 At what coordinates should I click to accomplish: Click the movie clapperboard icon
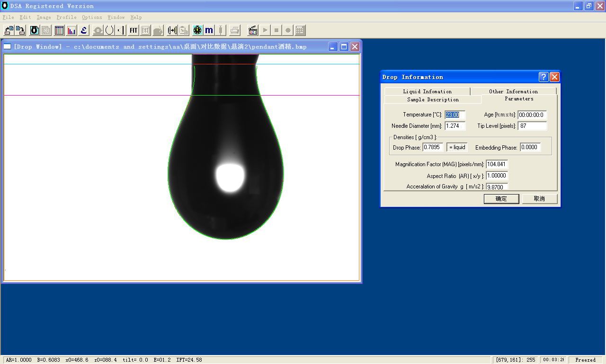pos(253,30)
